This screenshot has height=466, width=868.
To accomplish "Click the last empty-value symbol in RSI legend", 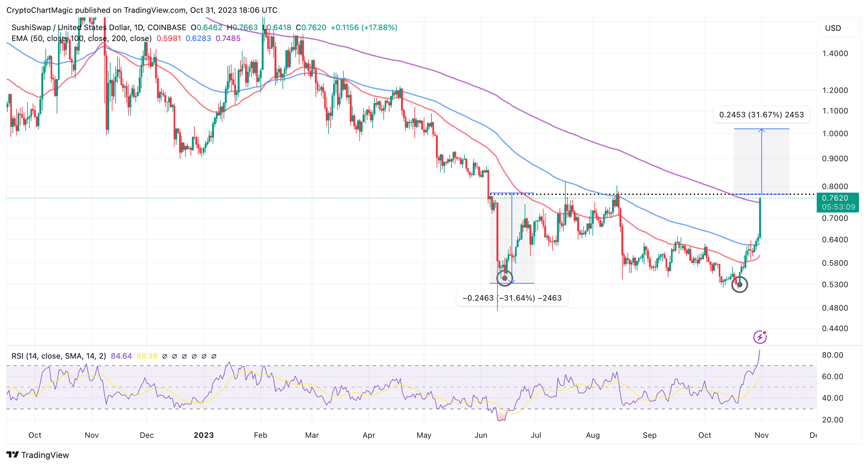I will [x=214, y=356].
